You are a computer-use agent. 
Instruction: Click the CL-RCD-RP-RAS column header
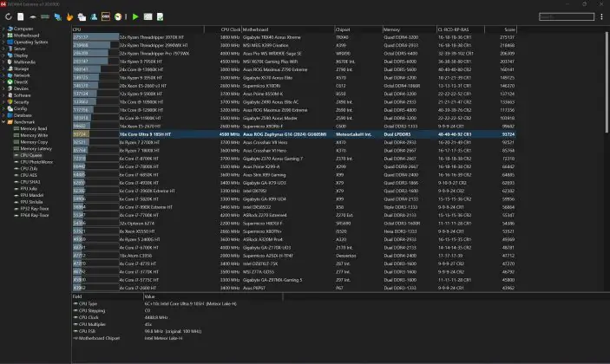(x=461, y=29)
